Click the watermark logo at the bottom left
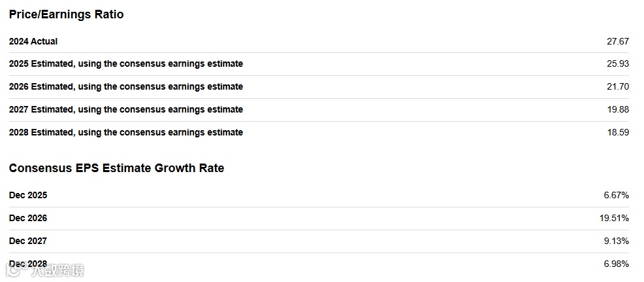The width and height of the screenshot is (644, 282). click(x=46, y=269)
